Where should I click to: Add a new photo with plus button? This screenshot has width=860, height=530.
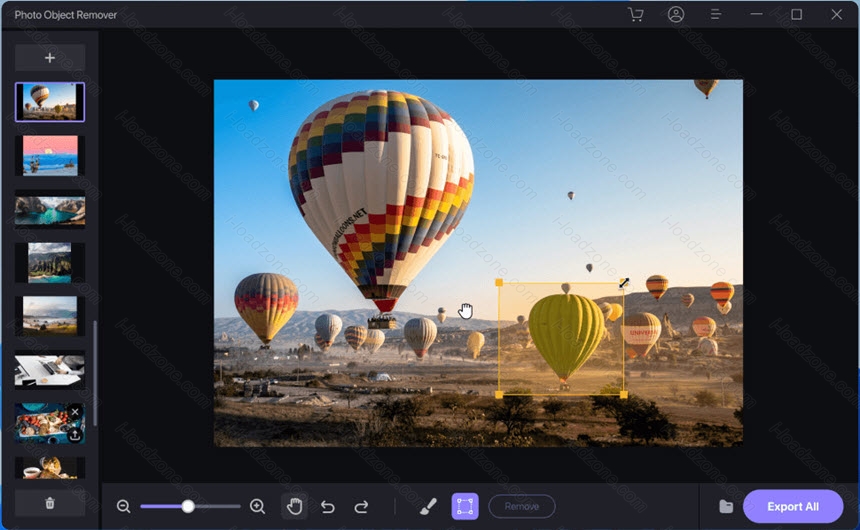(x=50, y=58)
